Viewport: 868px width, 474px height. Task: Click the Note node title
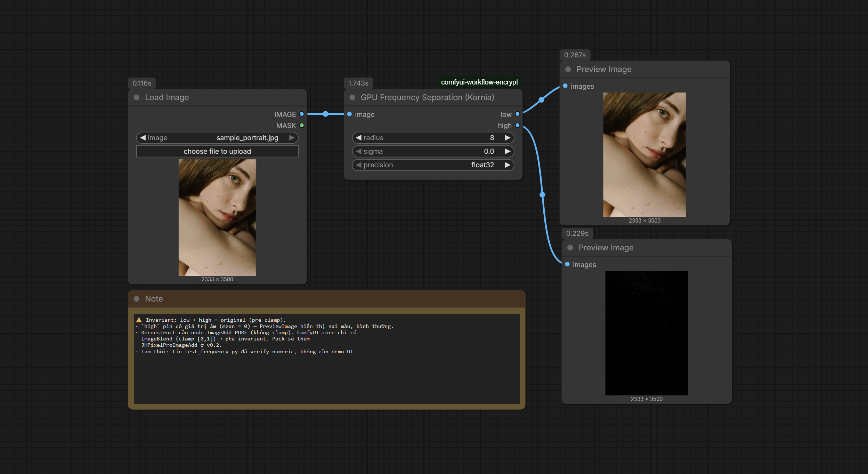pyautogui.click(x=154, y=299)
